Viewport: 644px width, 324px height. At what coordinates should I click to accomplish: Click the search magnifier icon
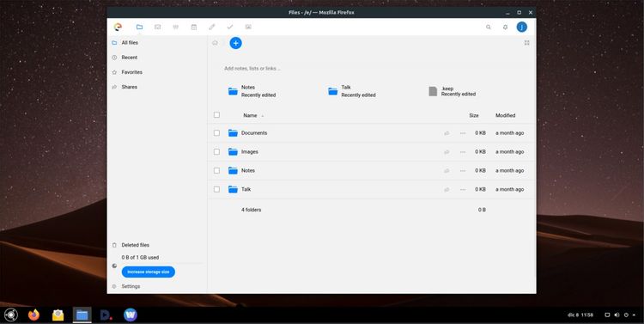(489, 28)
